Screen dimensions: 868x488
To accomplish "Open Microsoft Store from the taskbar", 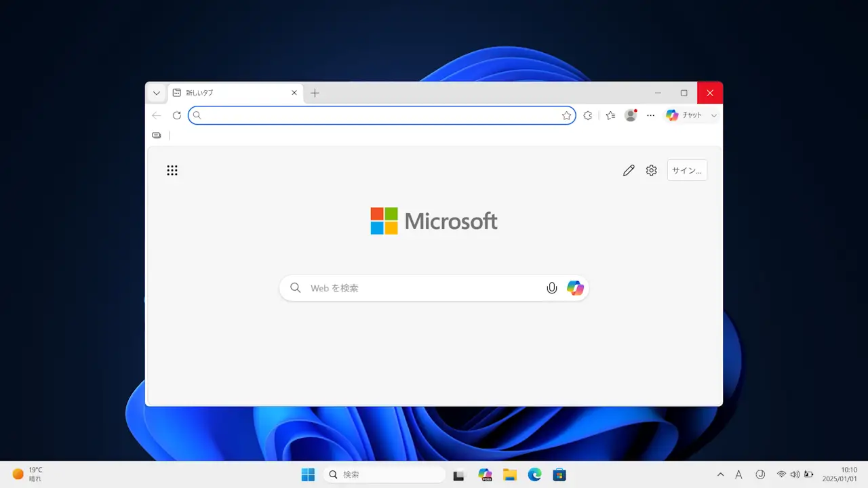I will [559, 474].
